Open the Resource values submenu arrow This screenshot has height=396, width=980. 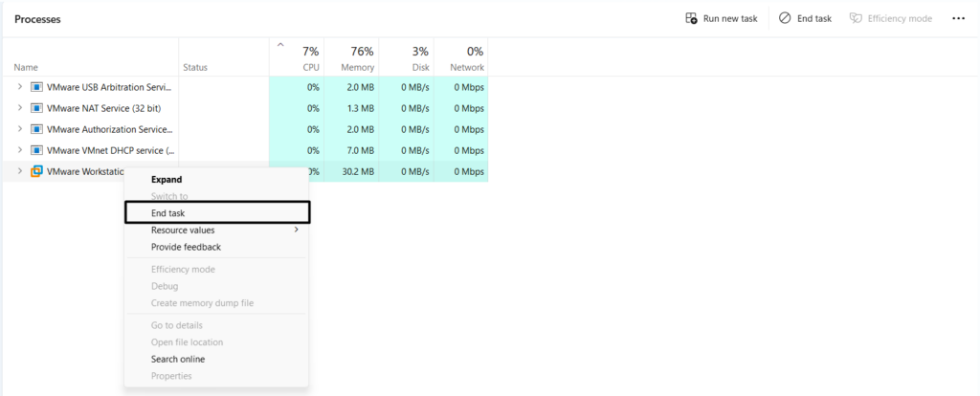[x=297, y=230]
